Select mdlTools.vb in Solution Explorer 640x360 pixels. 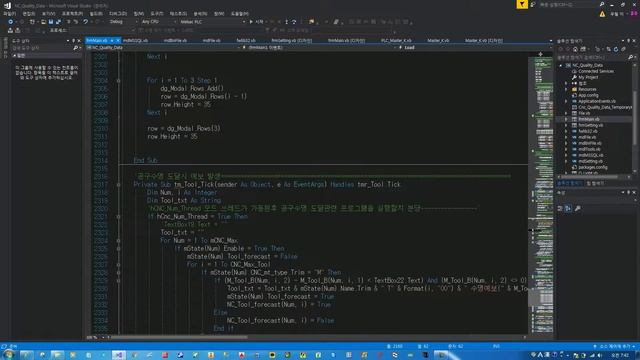point(589,149)
